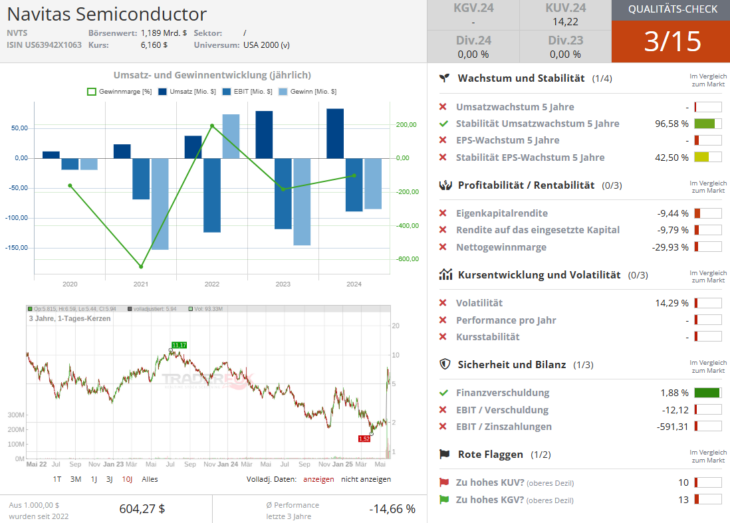
Task: Click the Universum value USA 2000 (v)
Action: click(x=266, y=45)
